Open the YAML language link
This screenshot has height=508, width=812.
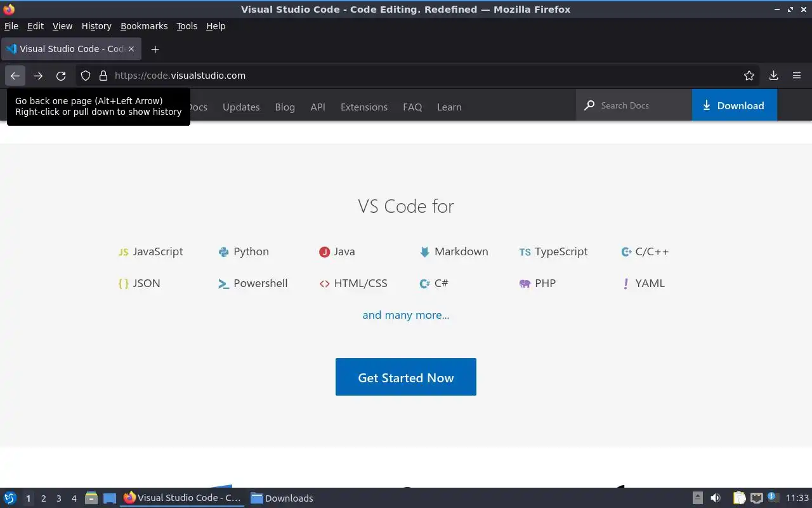click(650, 283)
